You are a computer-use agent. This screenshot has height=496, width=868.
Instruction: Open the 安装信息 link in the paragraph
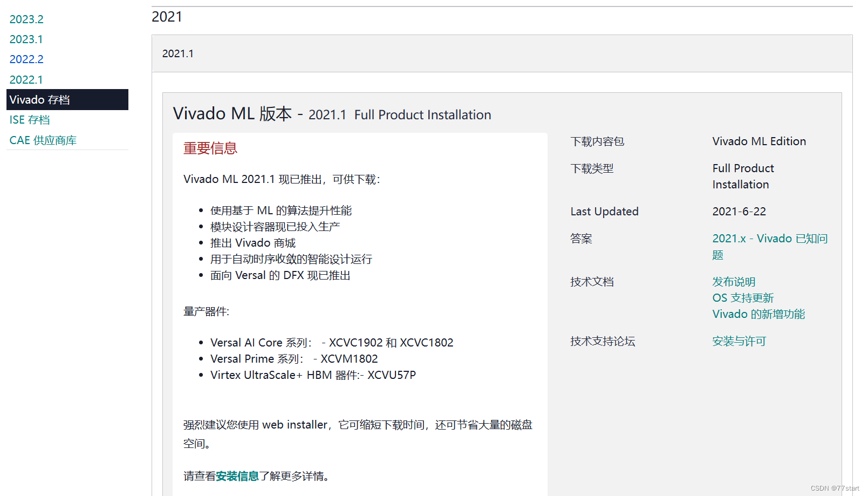point(236,476)
